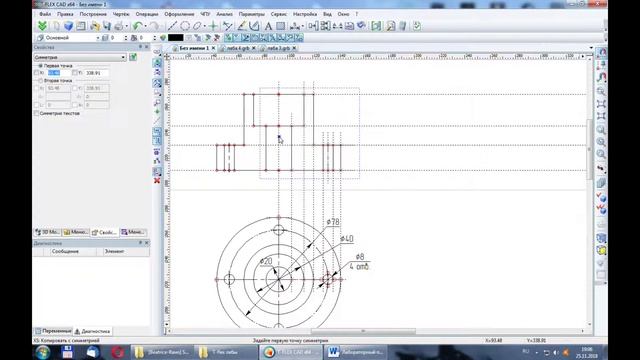Click the top magnet icon in right toolbar
Image resolution: width=640 pixels, height=360 pixels.
(601, 53)
